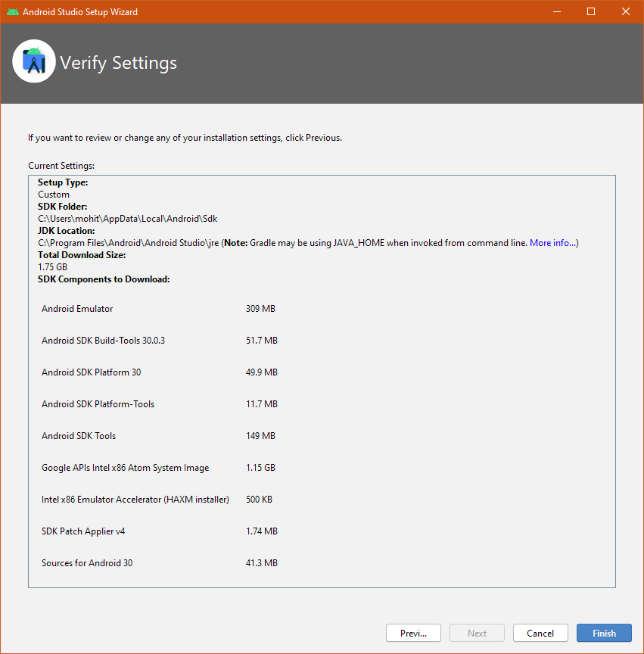The height and width of the screenshot is (654, 644).
Task: Click Sources for Android 30 entry
Action: (x=87, y=563)
